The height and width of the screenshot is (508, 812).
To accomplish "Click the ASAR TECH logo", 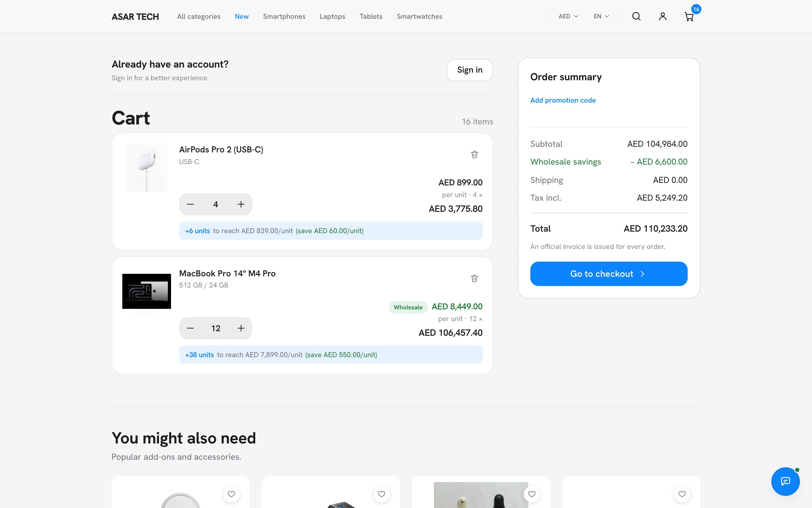I will point(135,17).
